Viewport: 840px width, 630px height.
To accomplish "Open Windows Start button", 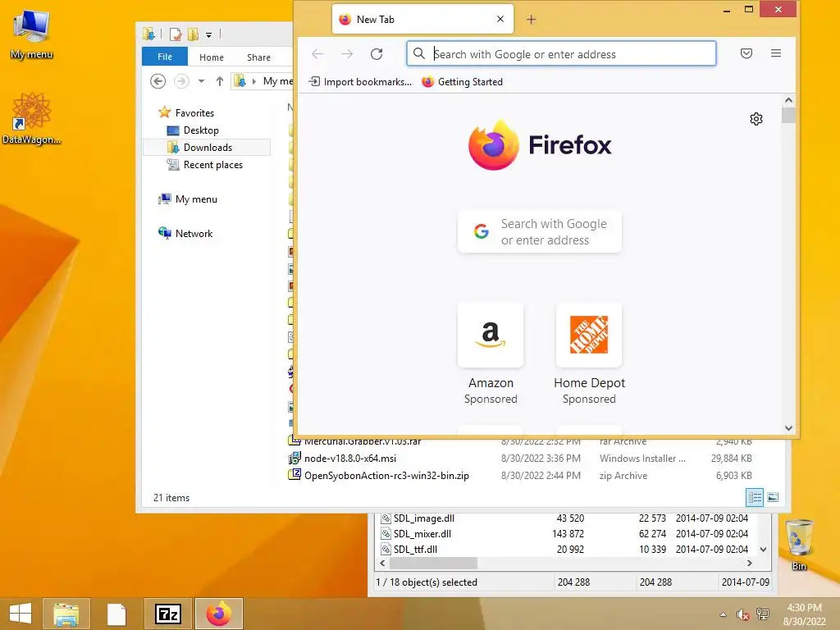I will point(21,614).
